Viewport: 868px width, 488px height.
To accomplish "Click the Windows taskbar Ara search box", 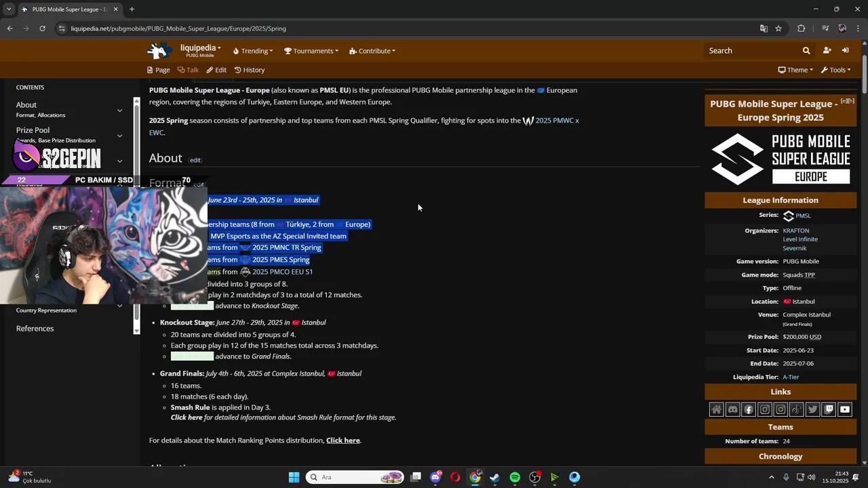I will [x=355, y=477].
